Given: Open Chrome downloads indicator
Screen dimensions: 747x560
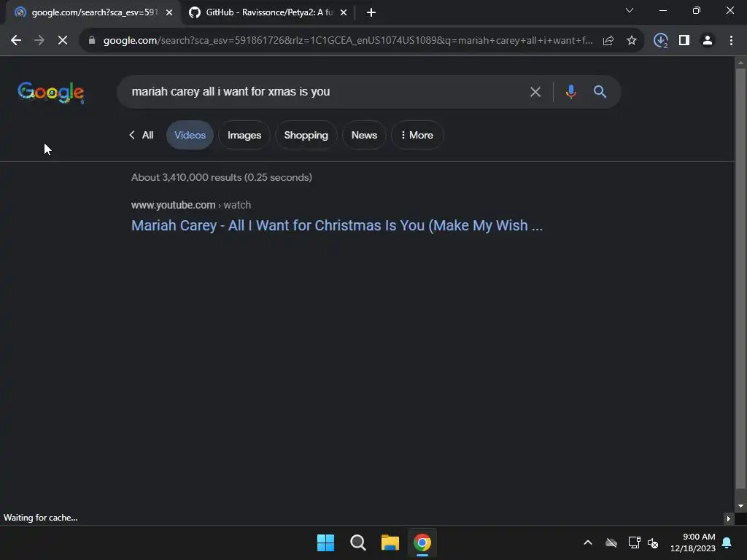Looking at the screenshot, I should click(x=661, y=41).
